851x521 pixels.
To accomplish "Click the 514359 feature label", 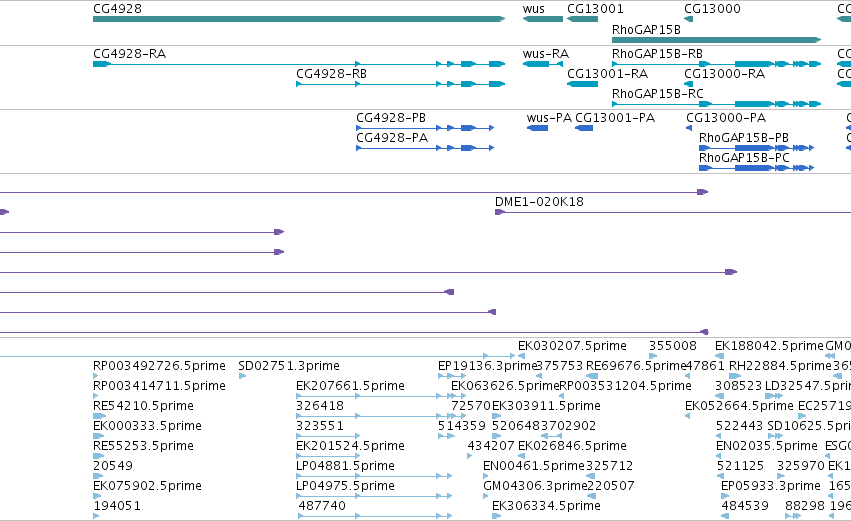I will [461, 426].
